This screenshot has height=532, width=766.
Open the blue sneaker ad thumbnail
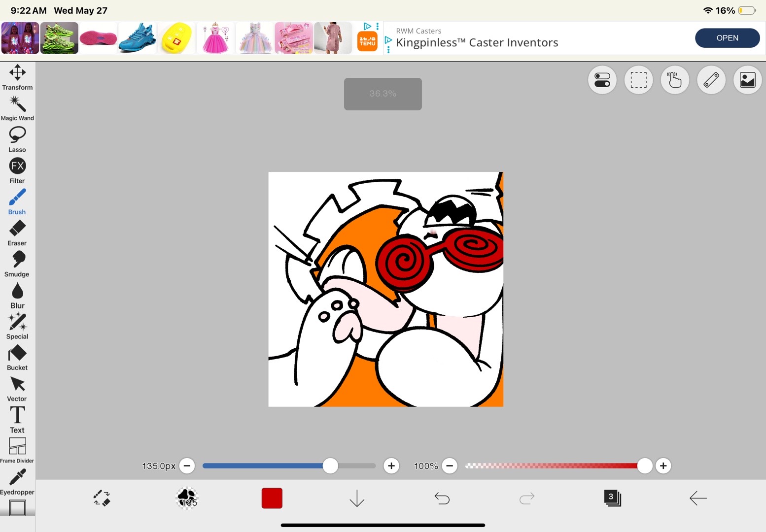point(138,38)
